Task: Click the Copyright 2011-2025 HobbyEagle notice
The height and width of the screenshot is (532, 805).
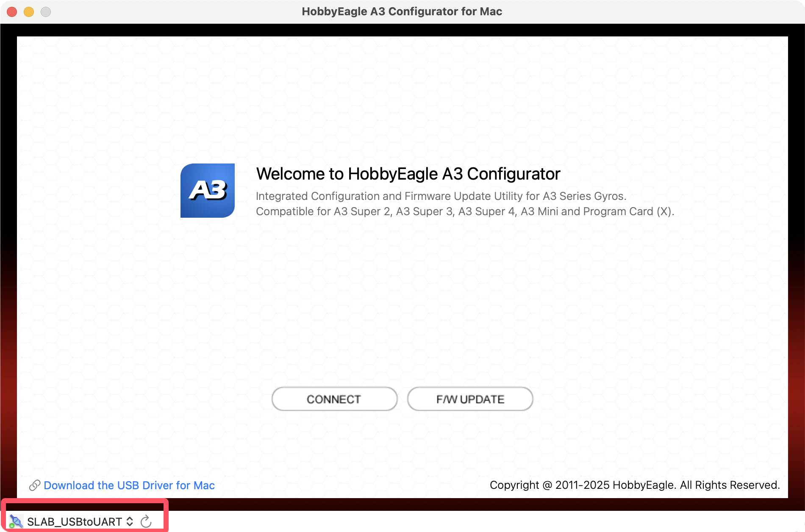Action: 634,485
